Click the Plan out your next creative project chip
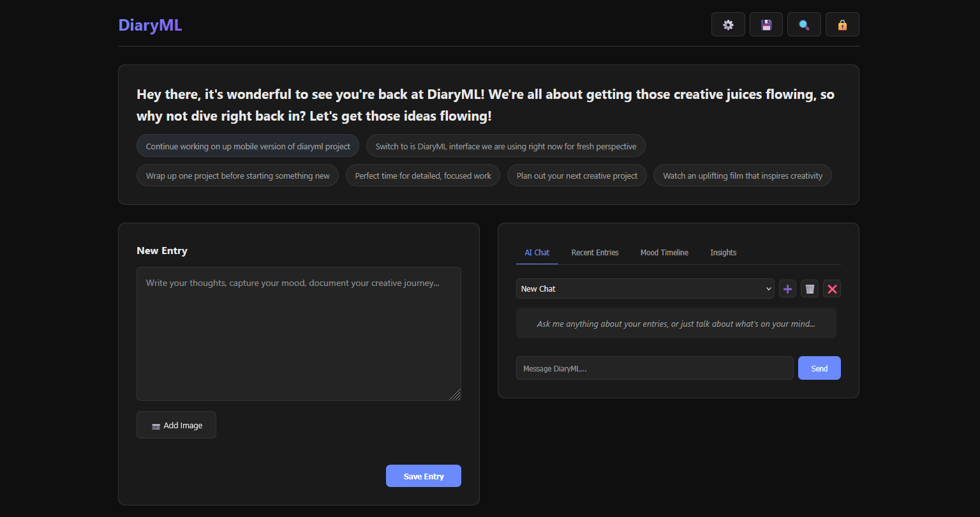980x517 pixels. pos(576,175)
